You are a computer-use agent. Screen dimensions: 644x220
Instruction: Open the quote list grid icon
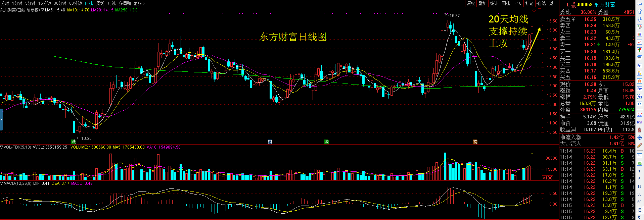click(x=640, y=35)
